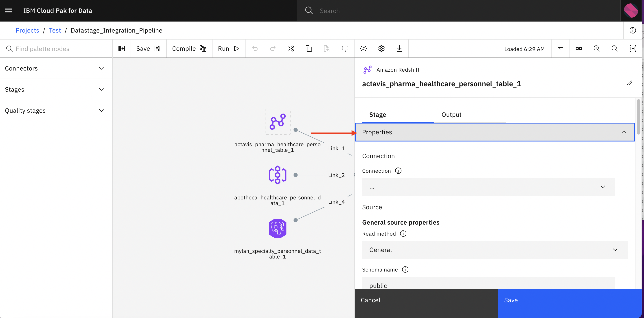Image resolution: width=644 pixels, height=318 pixels.
Task: Click the Read method info icon
Action: click(403, 233)
